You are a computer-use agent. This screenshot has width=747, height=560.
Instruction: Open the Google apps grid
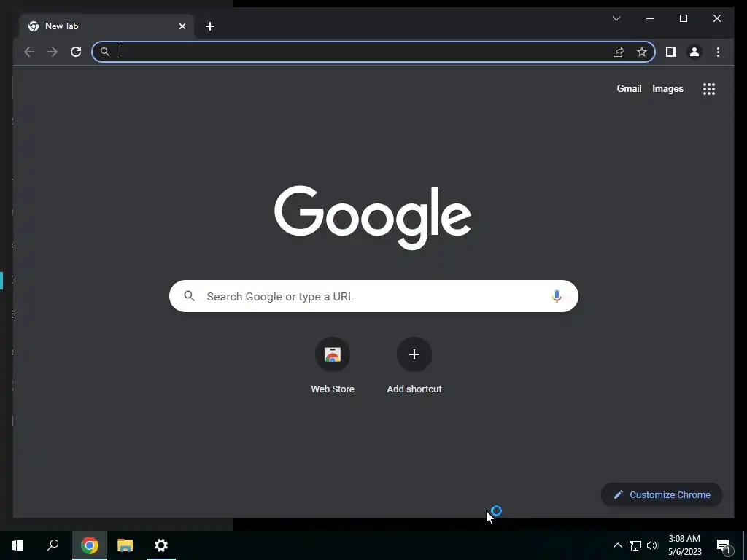(709, 89)
